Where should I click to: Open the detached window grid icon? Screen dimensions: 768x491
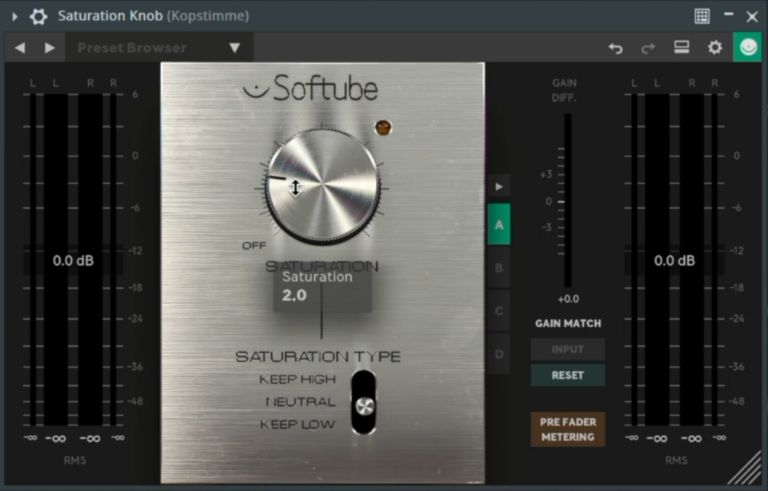click(x=702, y=16)
